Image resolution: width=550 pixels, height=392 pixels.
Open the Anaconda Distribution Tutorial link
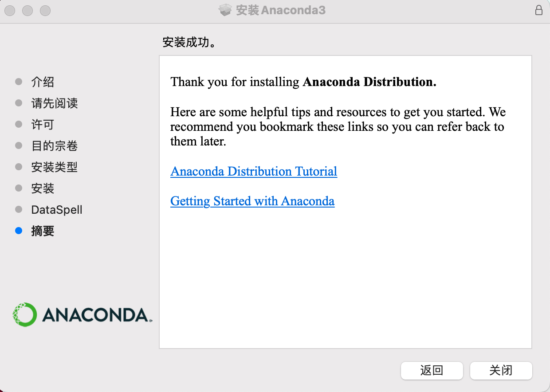click(253, 172)
